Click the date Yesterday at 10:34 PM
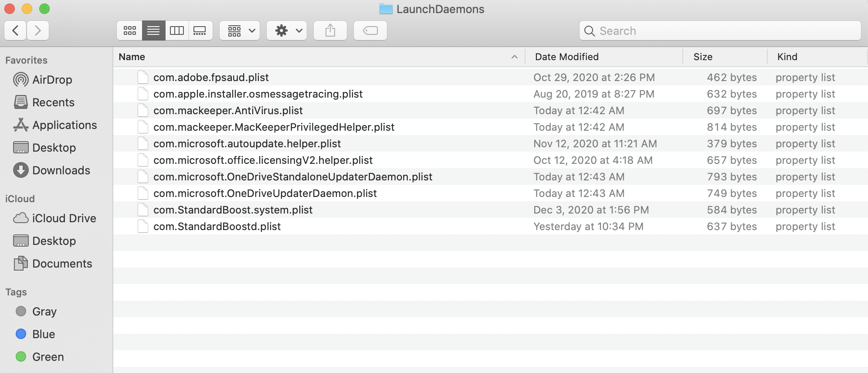This screenshot has width=868, height=373. click(x=589, y=227)
